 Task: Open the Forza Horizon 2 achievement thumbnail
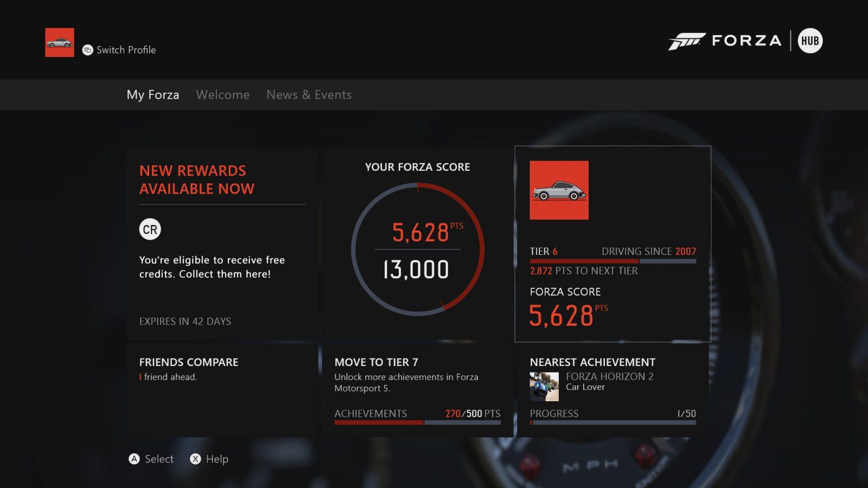pyautogui.click(x=544, y=387)
